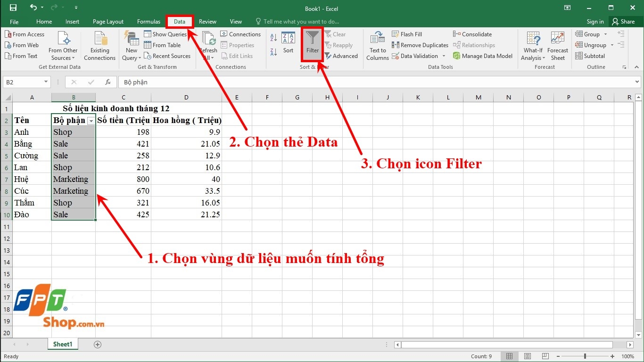Open From Other Sources menu
Screen dimensions: 644x362
(63, 46)
